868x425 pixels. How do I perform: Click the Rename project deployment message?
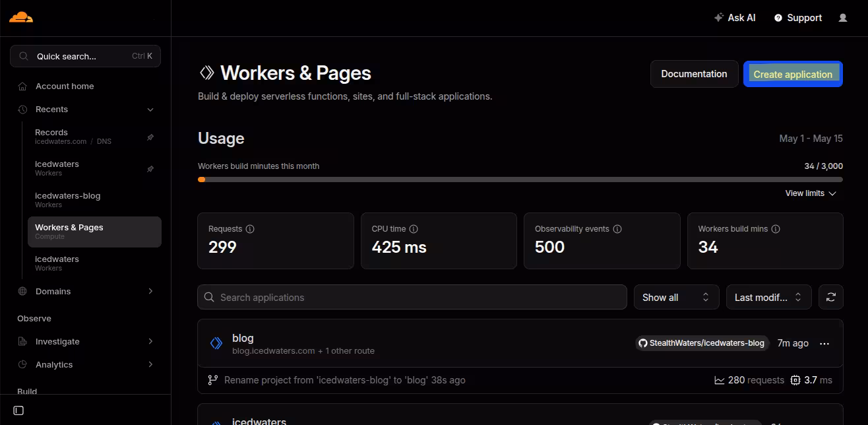345,380
